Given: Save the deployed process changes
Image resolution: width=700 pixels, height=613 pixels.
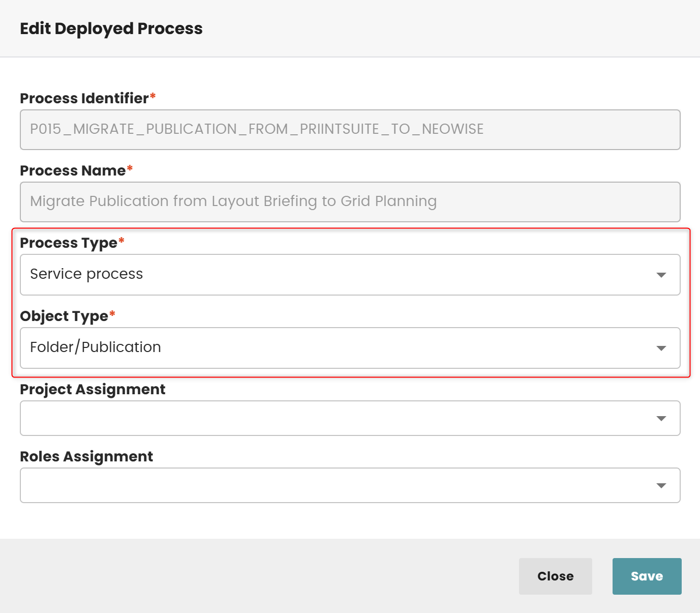Looking at the screenshot, I should pos(647,576).
